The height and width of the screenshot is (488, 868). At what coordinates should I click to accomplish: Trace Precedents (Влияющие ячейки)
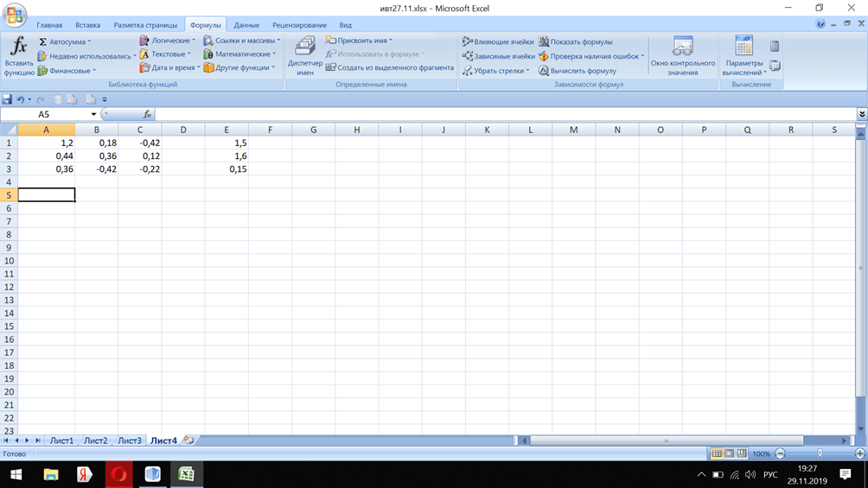point(498,41)
